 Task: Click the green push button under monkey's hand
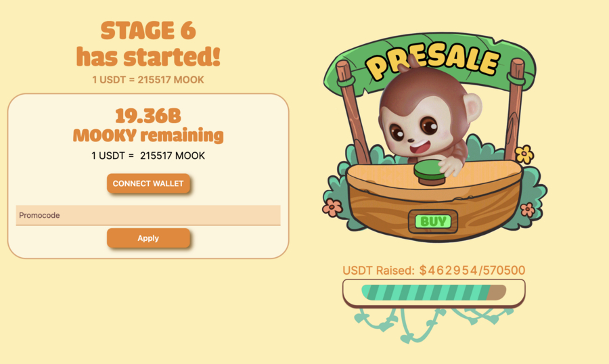click(x=429, y=172)
